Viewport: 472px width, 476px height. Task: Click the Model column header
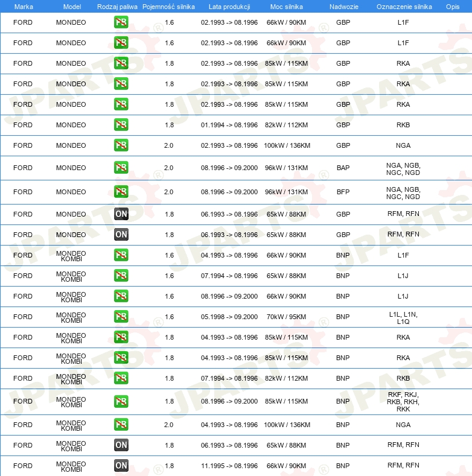(x=72, y=7)
